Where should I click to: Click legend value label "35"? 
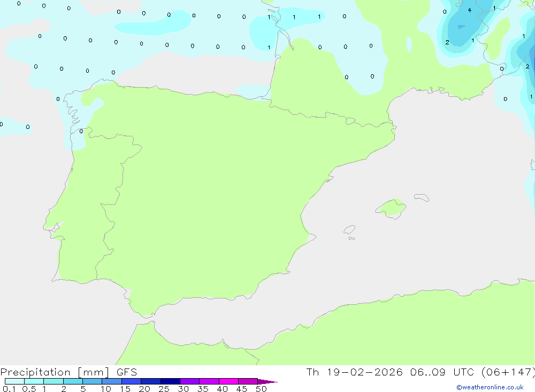point(203,389)
